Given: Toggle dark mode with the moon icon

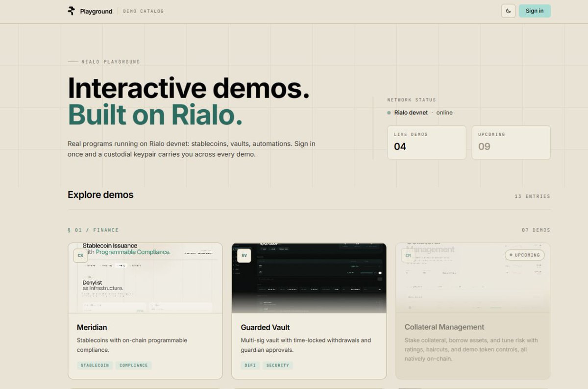Looking at the screenshot, I should [508, 11].
